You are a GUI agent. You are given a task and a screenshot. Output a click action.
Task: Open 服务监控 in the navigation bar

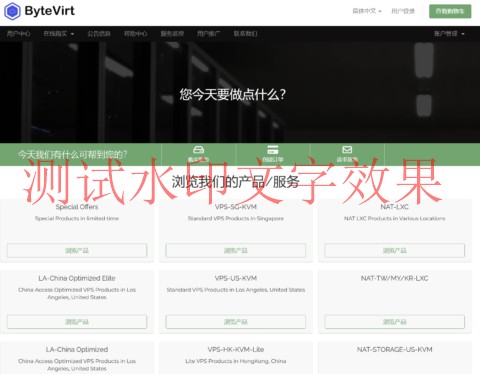pyautogui.click(x=172, y=34)
